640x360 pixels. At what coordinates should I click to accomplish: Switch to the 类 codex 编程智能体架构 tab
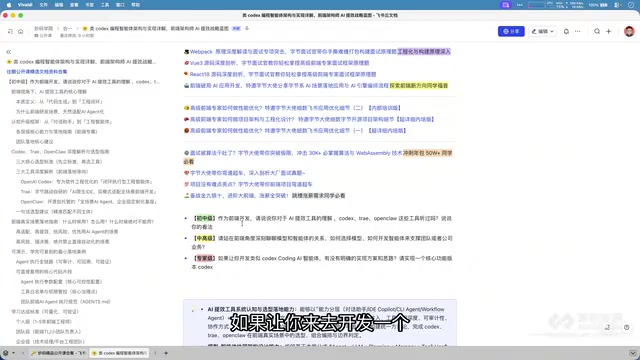point(120,353)
